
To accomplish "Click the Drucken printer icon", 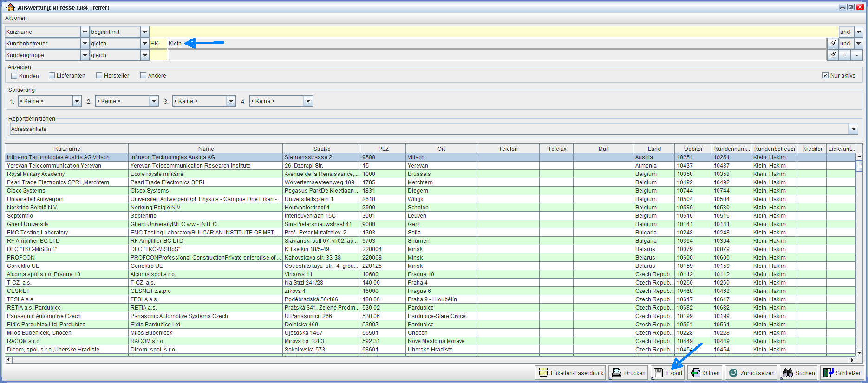I will click(x=616, y=373).
